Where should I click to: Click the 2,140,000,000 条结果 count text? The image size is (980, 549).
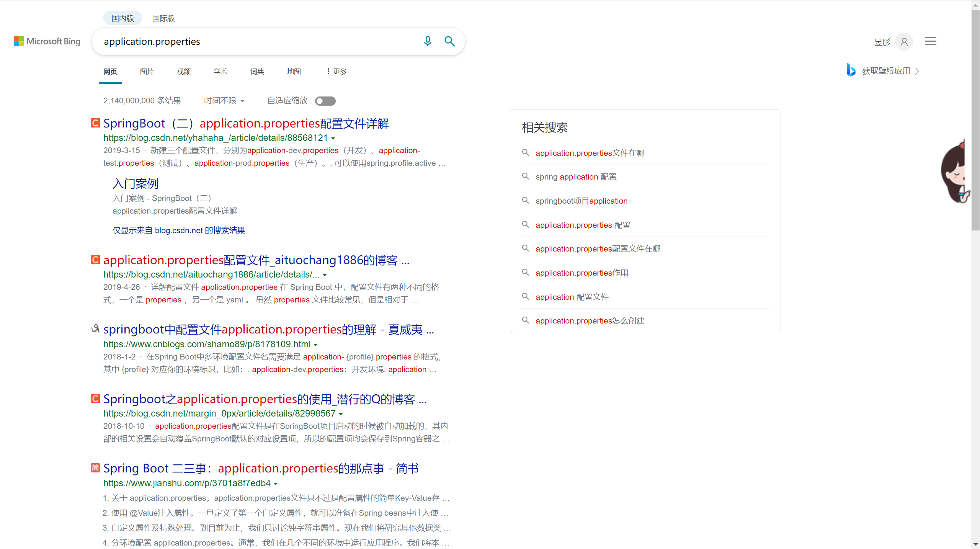pyautogui.click(x=142, y=101)
